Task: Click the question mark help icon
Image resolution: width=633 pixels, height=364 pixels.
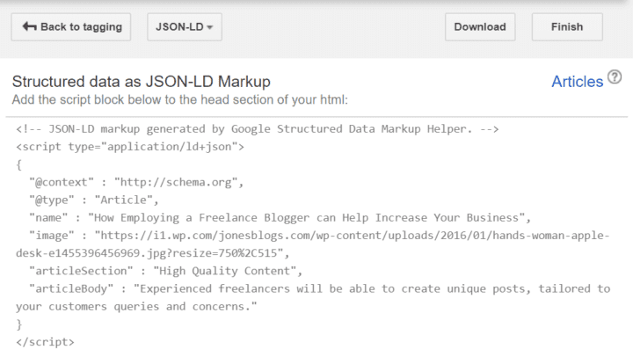Action: point(615,79)
